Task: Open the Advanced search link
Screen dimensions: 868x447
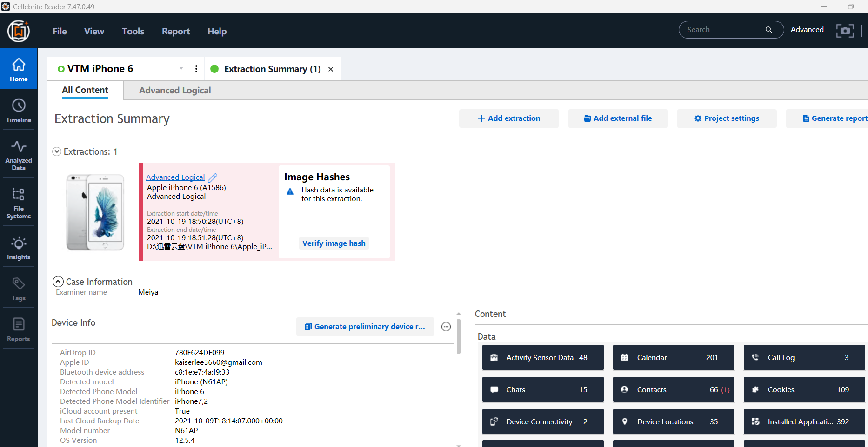Action: coord(807,30)
